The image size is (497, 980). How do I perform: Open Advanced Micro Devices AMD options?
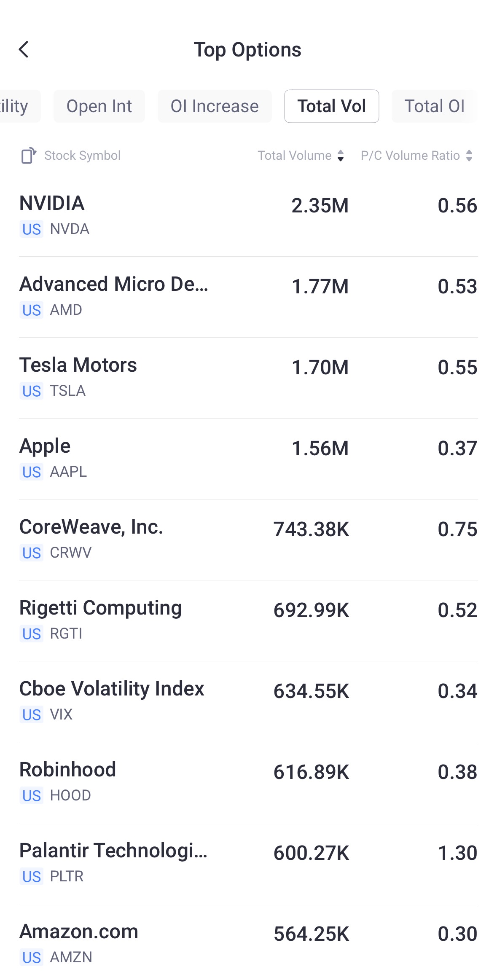(248, 296)
